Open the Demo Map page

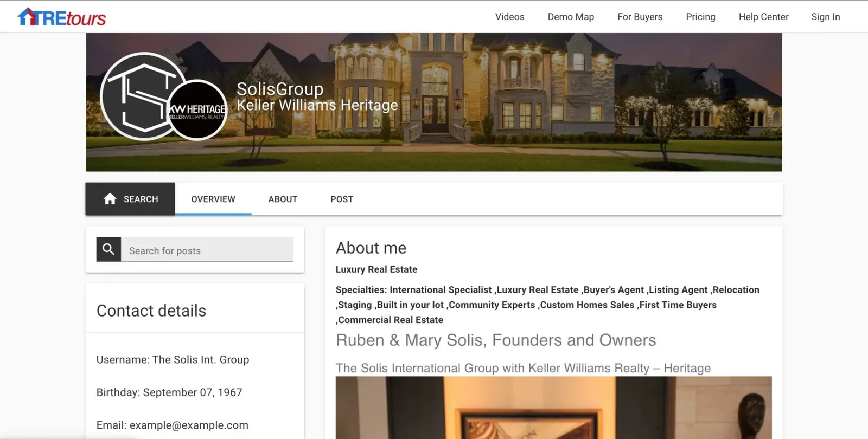(571, 17)
